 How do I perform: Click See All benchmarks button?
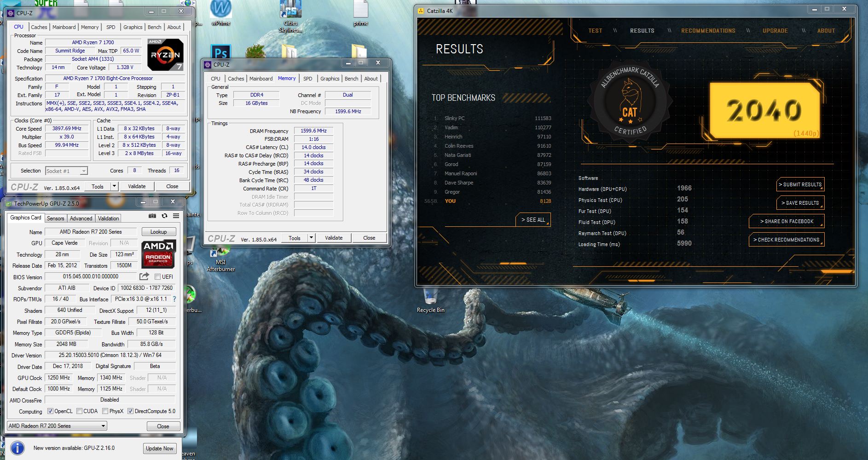tap(533, 220)
